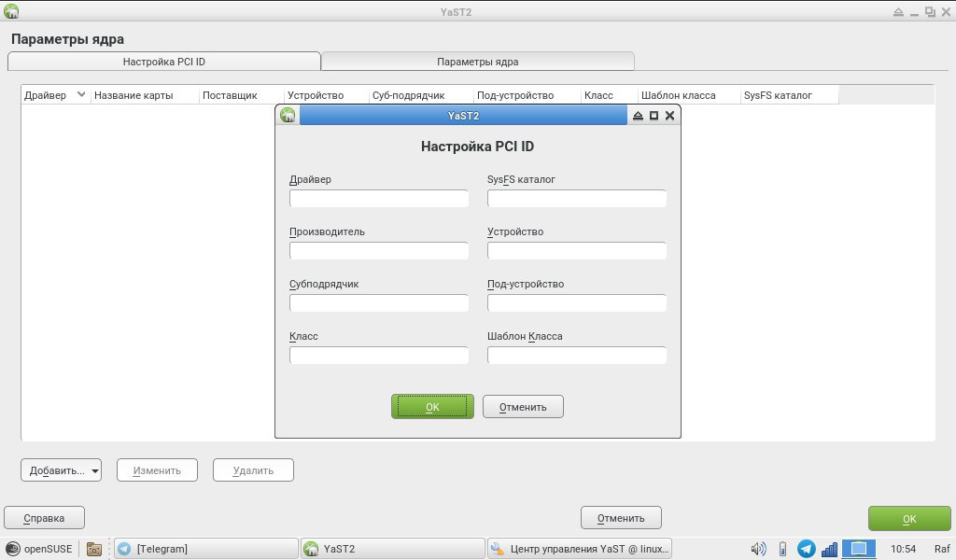The width and height of the screenshot is (956, 560).
Task: Focus the Драйвер input field
Action: pyautogui.click(x=379, y=199)
